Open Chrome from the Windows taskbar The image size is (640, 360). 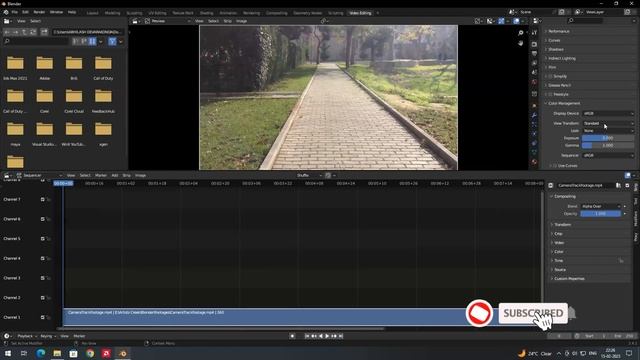coord(90,353)
